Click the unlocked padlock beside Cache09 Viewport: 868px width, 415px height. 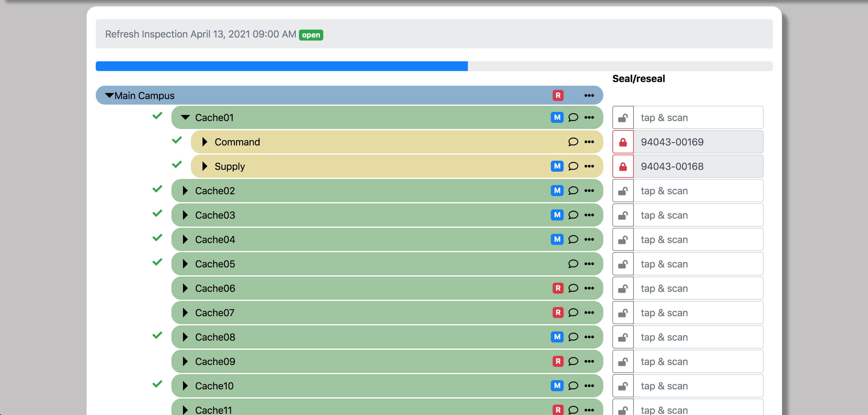point(623,361)
